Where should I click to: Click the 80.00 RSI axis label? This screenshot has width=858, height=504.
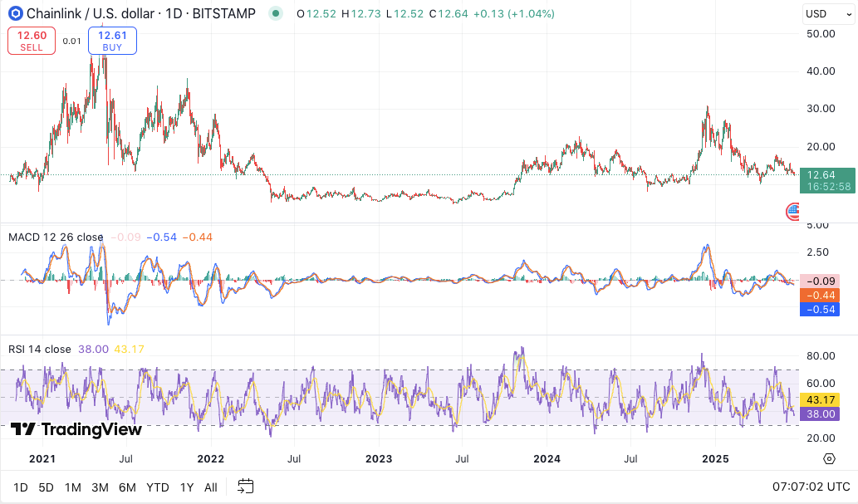click(x=821, y=355)
